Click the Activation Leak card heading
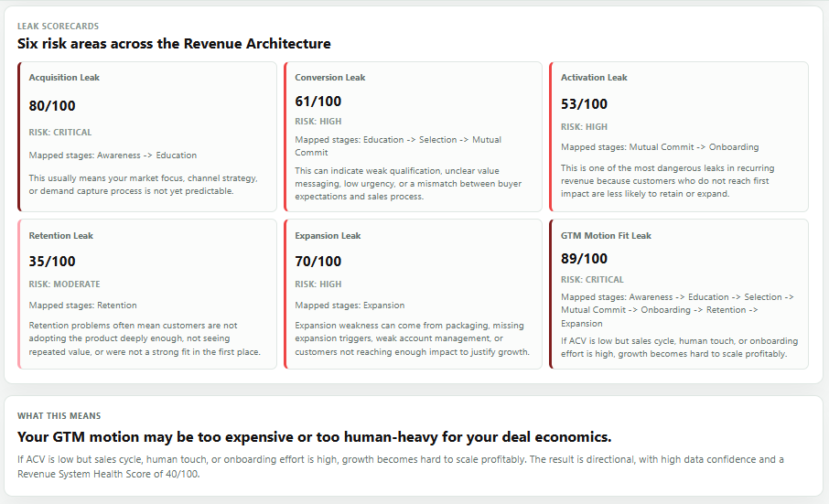 (594, 78)
